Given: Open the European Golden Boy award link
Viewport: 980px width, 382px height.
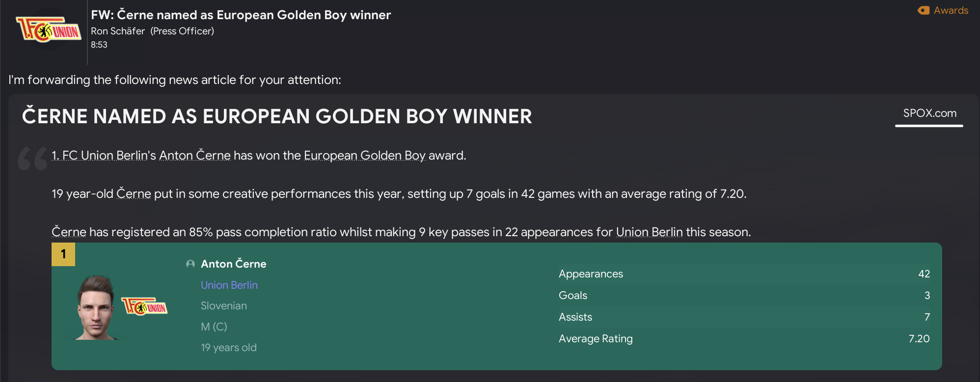Looking at the screenshot, I should coord(364,156).
